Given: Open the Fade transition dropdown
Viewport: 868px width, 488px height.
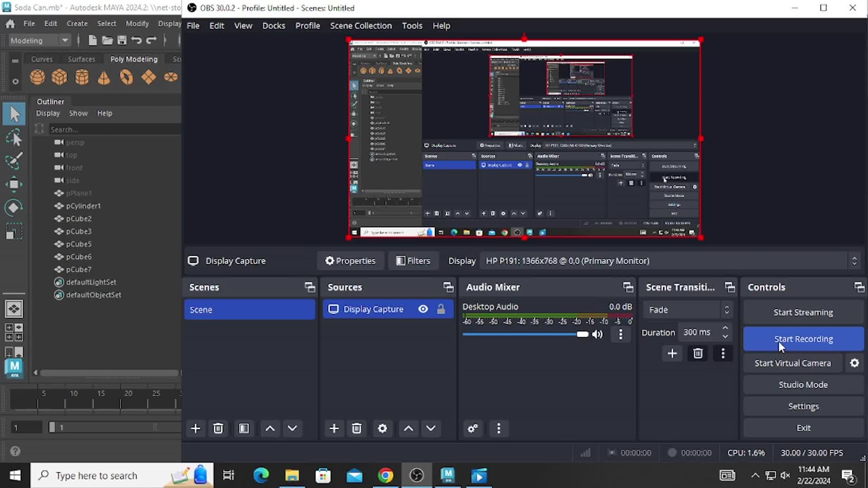Looking at the screenshot, I should (x=688, y=310).
